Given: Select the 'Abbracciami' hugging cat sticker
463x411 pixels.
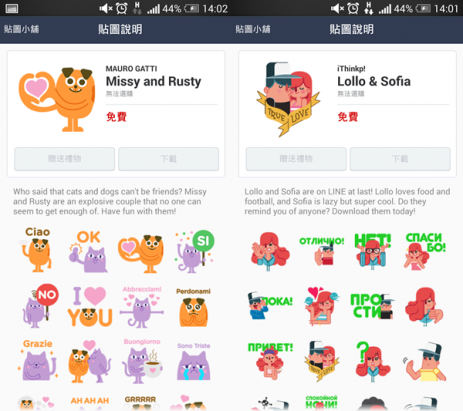Looking at the screenshot, I should point(142,307).
